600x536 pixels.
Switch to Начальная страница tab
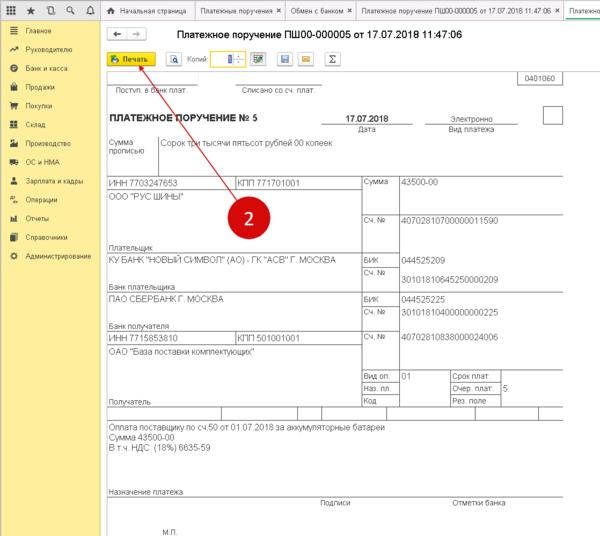[148, 11]
